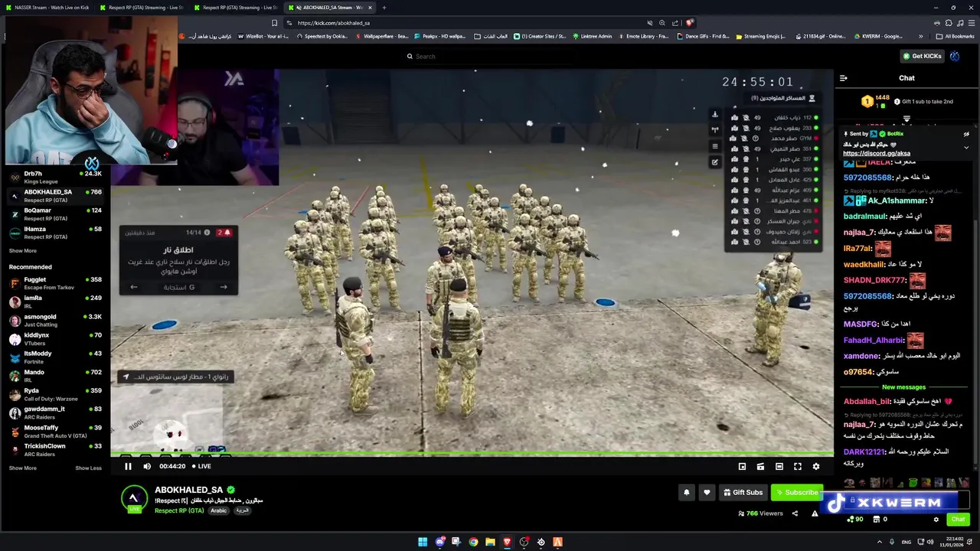Click New messages indicator in chat

[903, 387]
